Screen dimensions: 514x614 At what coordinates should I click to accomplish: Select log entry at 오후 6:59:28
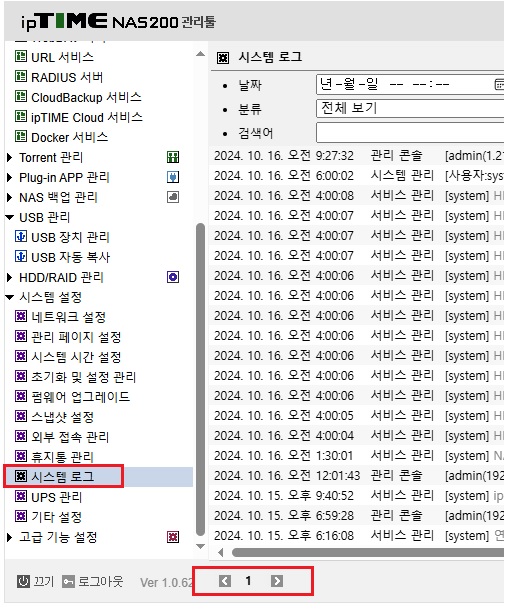pos(357,516)
